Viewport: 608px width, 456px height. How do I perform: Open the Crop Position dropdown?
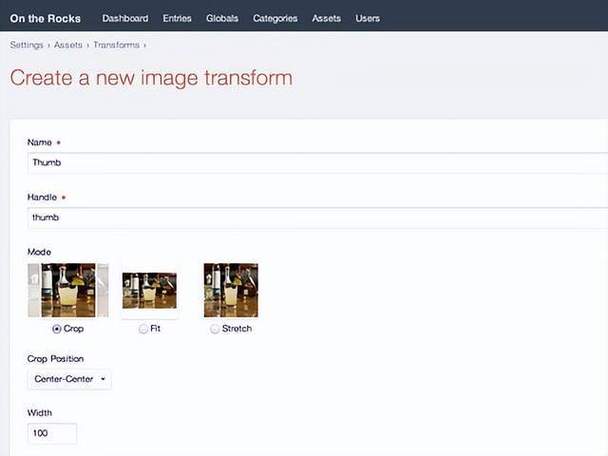[x=69, y=379]
